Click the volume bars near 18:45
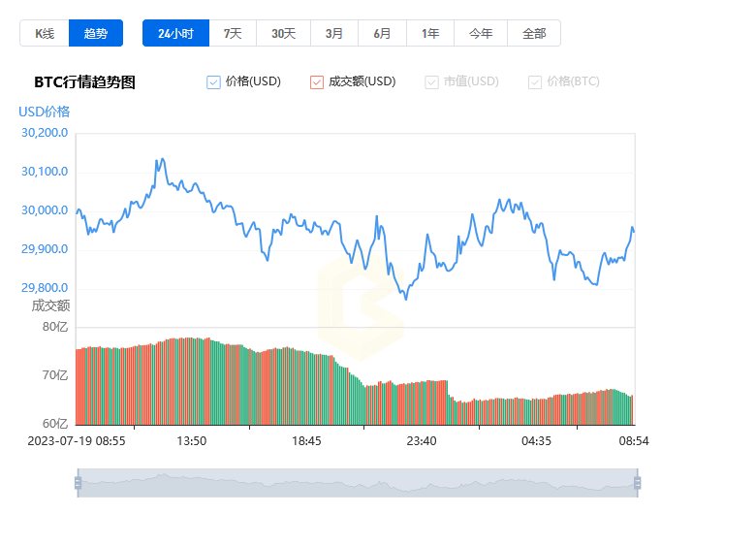Image resolution: width=756 pixels, height=546 pixels. pyautogui.click(x=306, y=388)
